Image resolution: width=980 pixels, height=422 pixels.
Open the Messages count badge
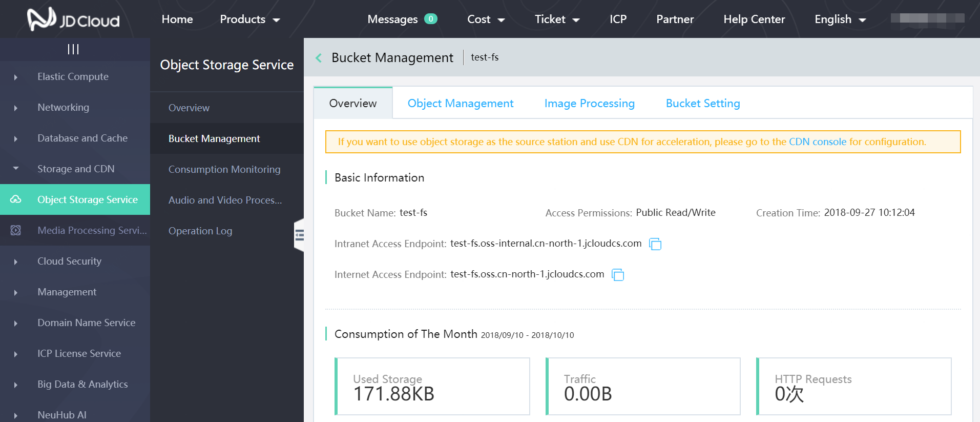tap(431, 19)
